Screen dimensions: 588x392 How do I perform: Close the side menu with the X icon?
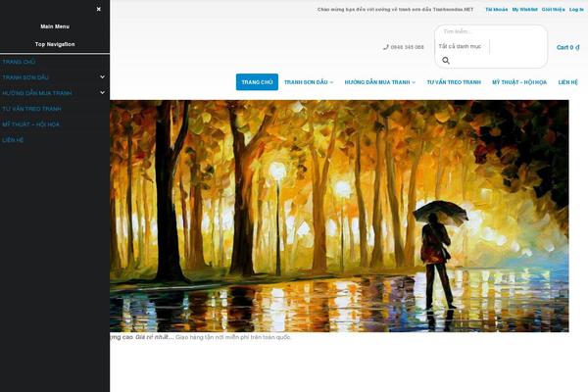click(99, 9)
